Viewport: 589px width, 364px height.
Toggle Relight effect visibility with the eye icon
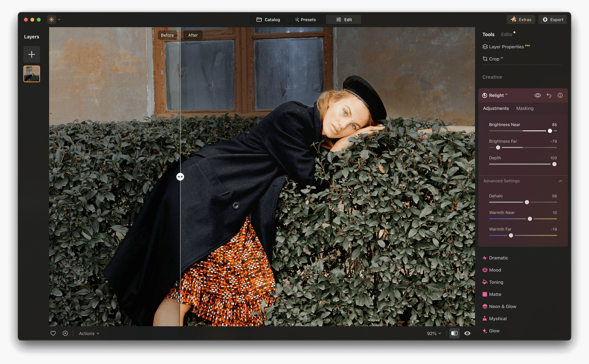(x=537, y=95)
